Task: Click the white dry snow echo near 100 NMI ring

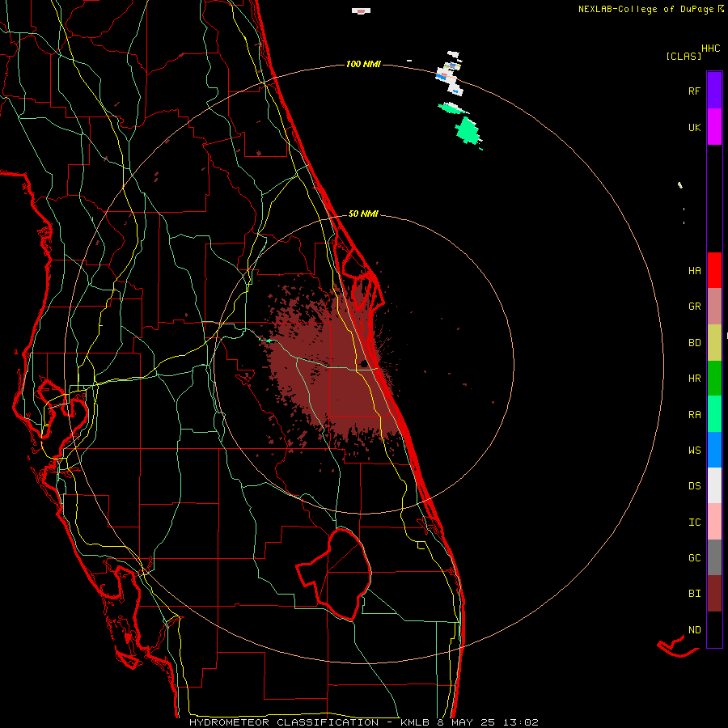Action: click(450, 79)
